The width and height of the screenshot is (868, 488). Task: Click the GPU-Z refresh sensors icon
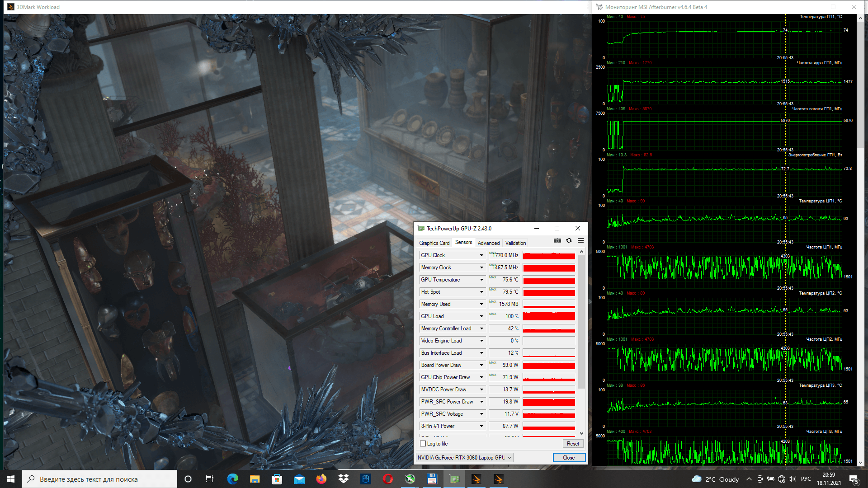(x=569, y=241)
